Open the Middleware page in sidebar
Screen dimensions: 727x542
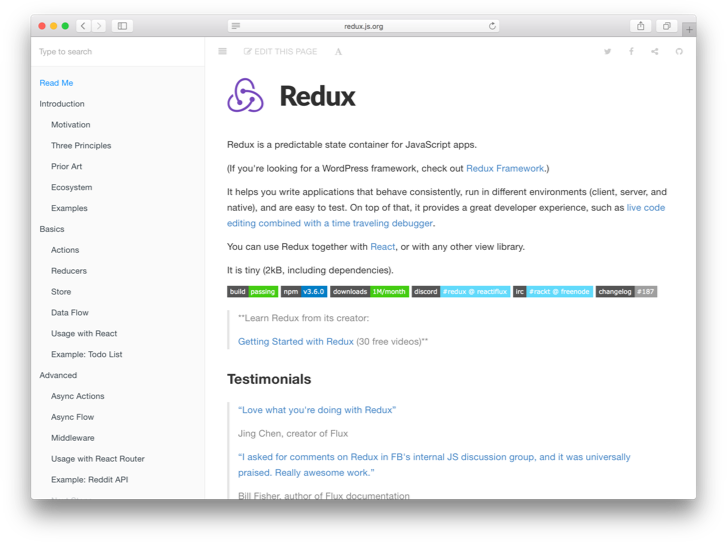pos(73,438)
